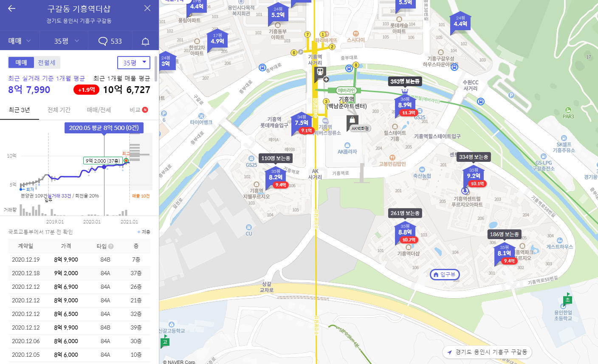Click the 타입 help question icon
This screenshot has width=598, height=364.
coord(111,246)
